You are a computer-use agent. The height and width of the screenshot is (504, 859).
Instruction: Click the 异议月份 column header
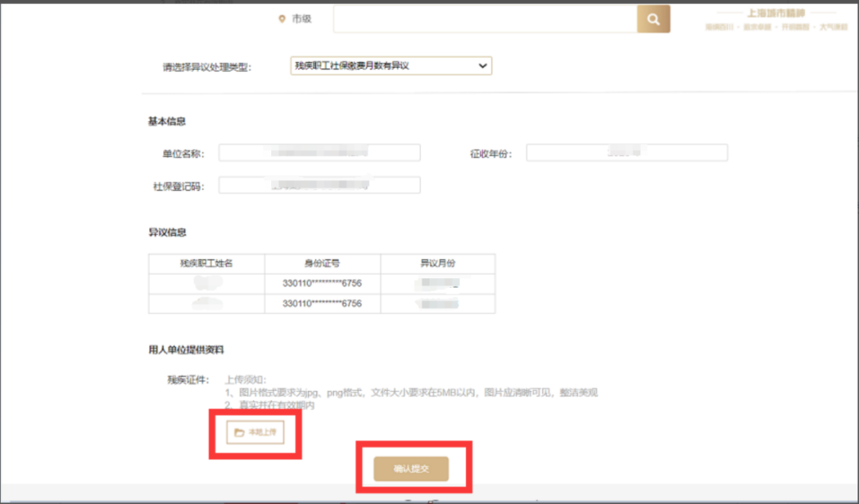[x=437, y=263]
